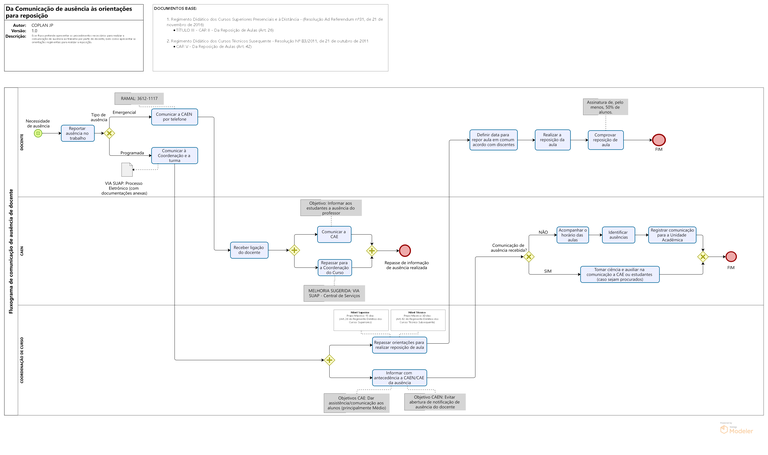
Task: Click the 'MELHORIA SUGERIDA: VIA SUAP' annotation
Action: pos(335,293)
